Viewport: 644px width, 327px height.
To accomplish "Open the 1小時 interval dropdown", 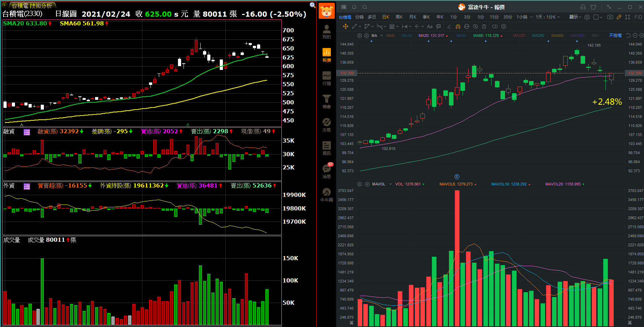I will 531,17.
